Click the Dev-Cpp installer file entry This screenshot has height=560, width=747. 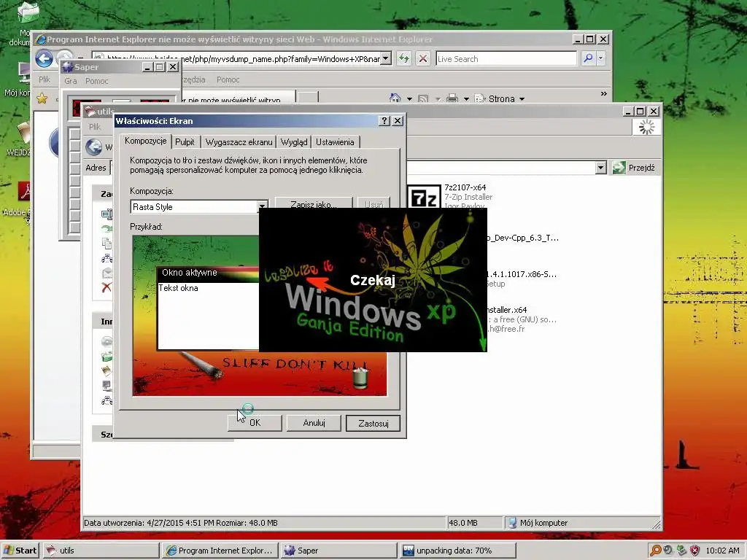[522, 238]
